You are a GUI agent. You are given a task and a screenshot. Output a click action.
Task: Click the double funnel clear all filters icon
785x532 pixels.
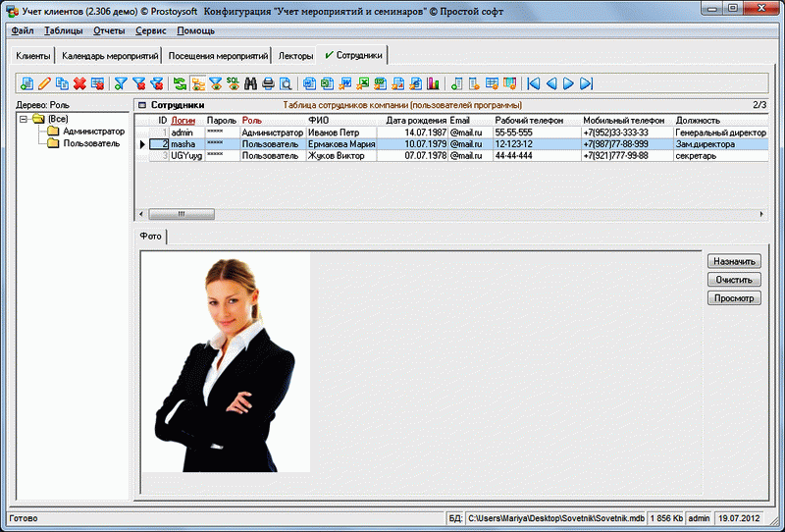(157, 83)
